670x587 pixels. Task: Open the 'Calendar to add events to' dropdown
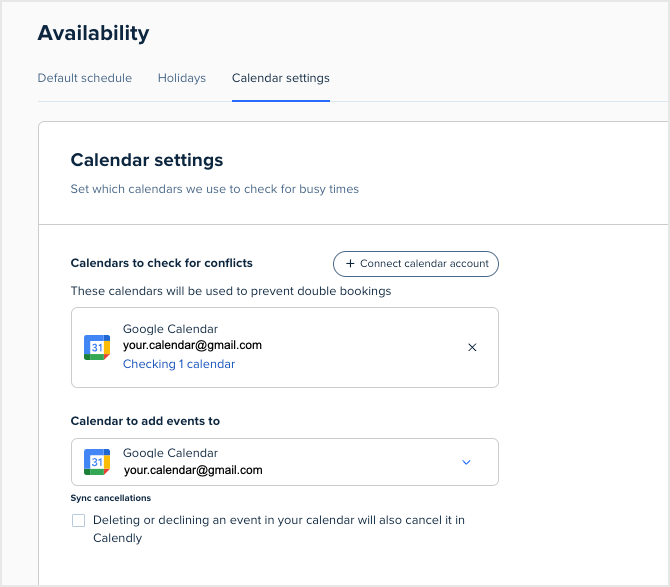click(x=284, y=462)
